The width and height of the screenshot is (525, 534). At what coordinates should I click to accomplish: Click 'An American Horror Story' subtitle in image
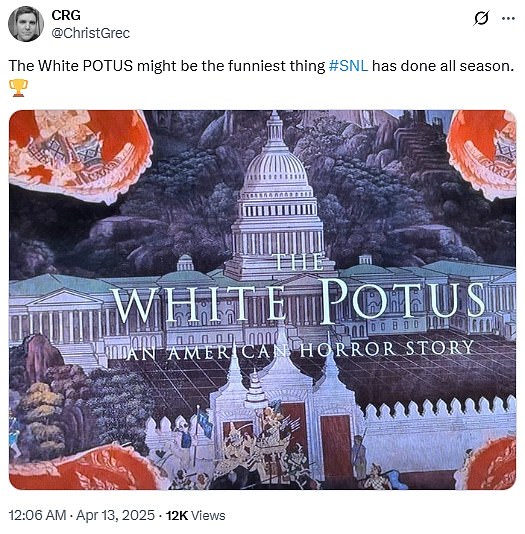coord(300,350)
